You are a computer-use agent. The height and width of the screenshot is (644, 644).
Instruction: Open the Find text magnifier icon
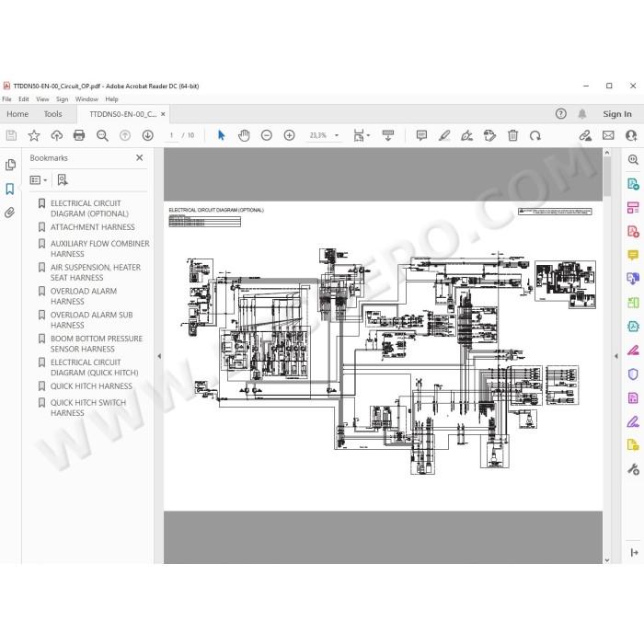pyautogui.click(x=102, y=135)
